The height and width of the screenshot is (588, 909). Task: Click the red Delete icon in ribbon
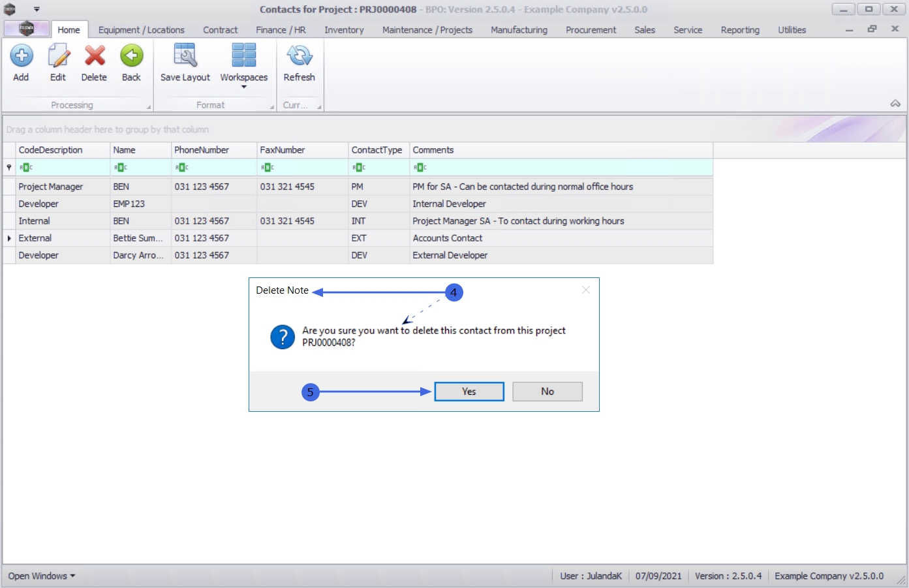click(95, 56)
